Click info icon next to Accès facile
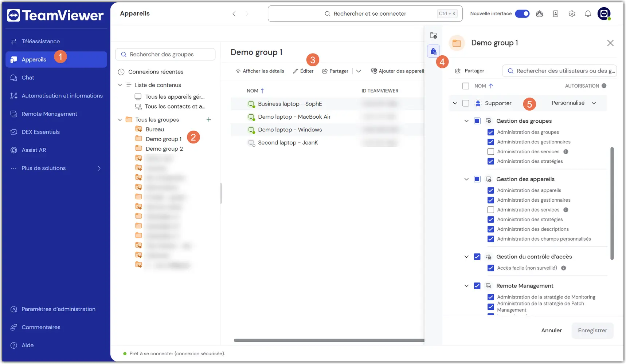Screen dimensions: 626x364 coord(564,268)
